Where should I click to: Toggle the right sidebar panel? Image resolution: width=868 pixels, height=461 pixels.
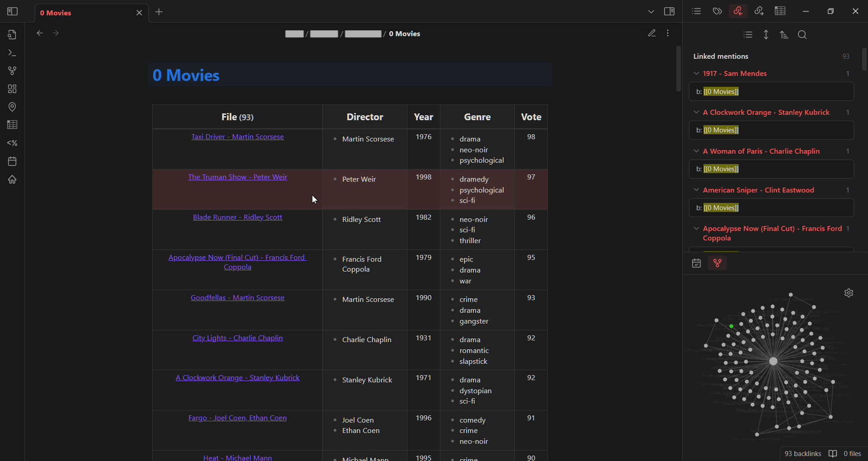point(670,12)
